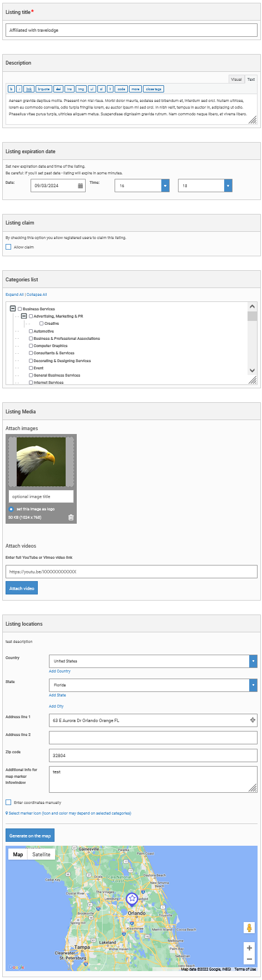Insert a link with the link quicktag

click(29, 89)
